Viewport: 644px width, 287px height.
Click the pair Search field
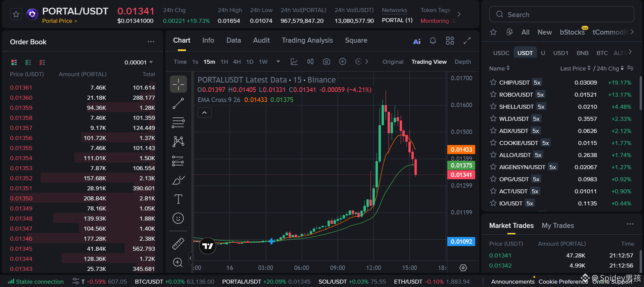pyautogui.click(x=561, y=14)
